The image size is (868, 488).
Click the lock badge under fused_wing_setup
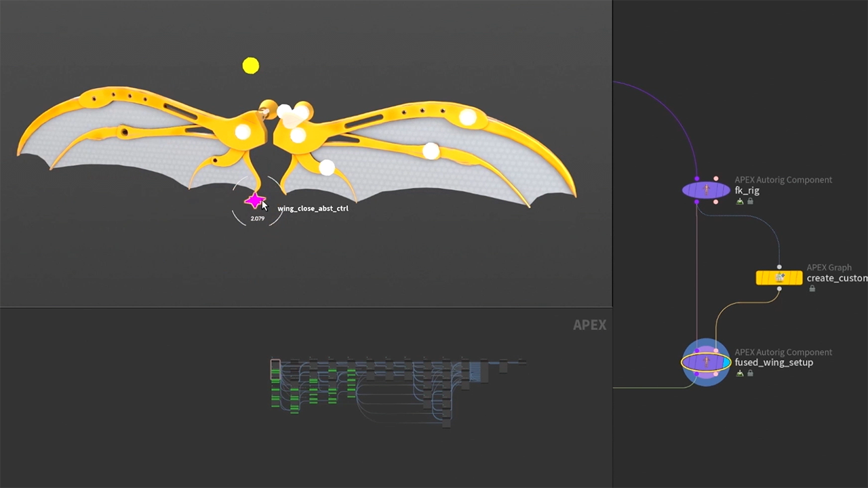click(x=750, y=373)
